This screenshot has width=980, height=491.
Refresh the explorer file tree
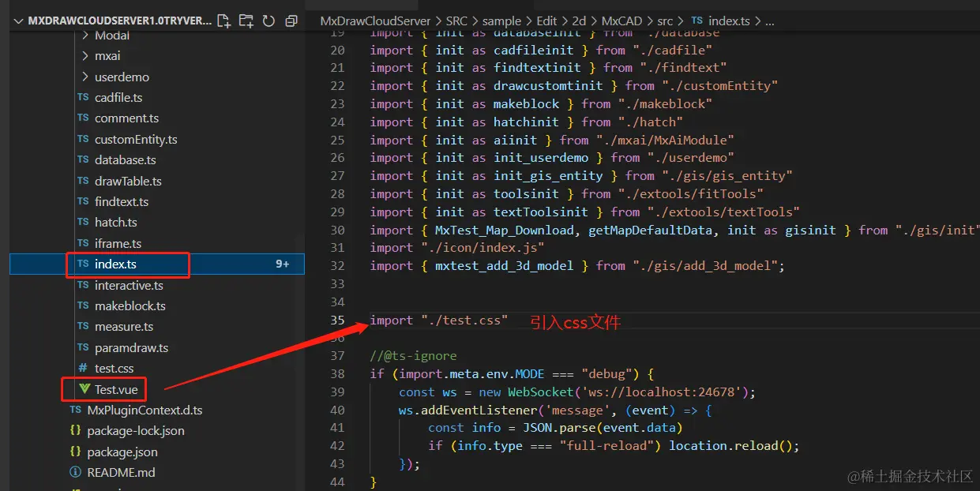[268, 21]
